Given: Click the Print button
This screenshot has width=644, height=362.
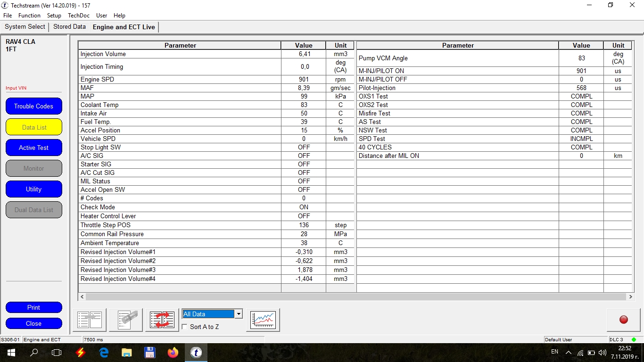Looking at the screenshot, I should (x=34, y=307).
